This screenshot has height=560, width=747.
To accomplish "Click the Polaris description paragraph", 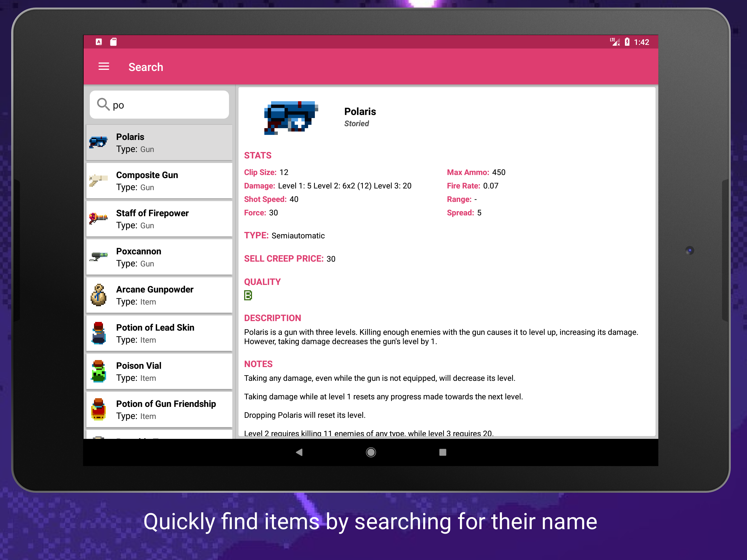I will coord(441,337).
